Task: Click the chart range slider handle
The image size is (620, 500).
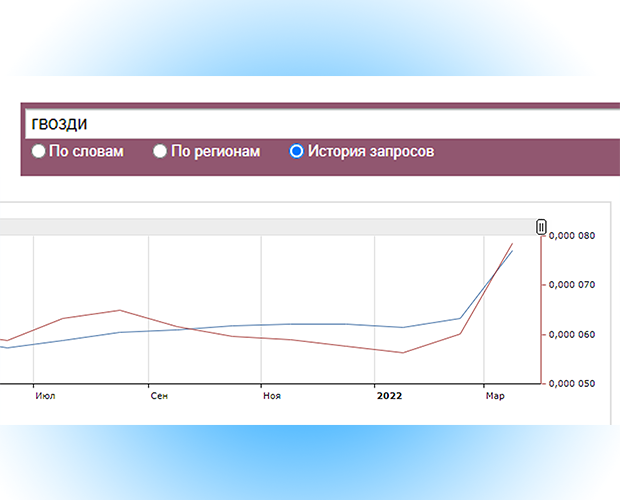Action: (x=541, y=227)
